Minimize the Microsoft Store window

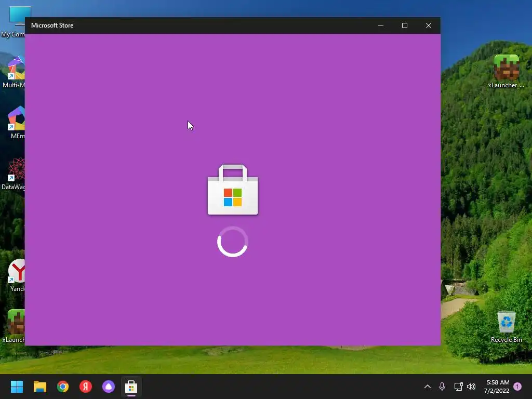[x=381, y=25]
